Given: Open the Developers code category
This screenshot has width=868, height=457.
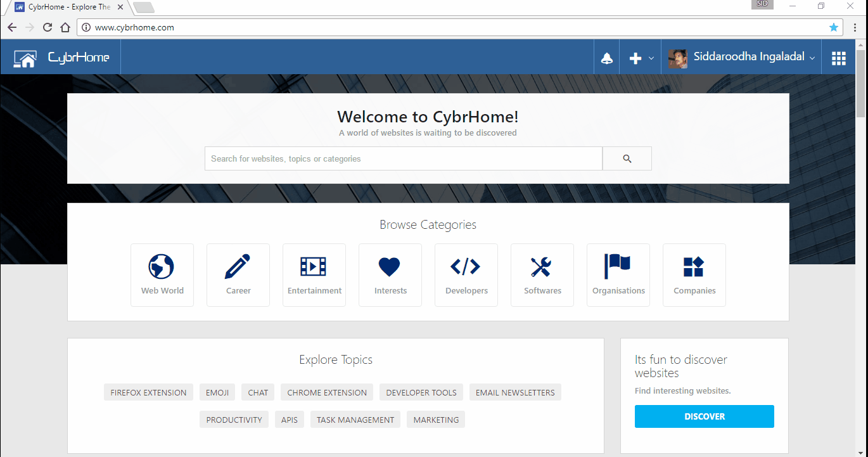Looking at the screenshot, I should (x=466, y=275).
